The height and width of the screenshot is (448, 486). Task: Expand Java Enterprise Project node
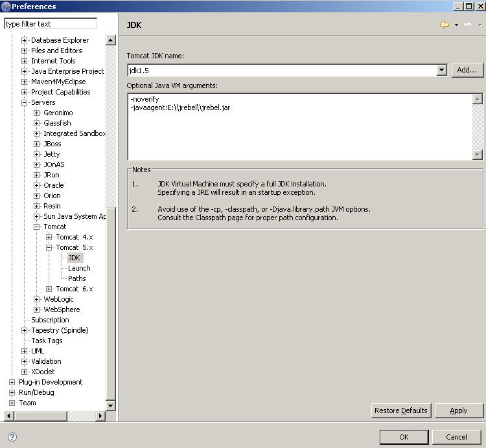(24, 71)
